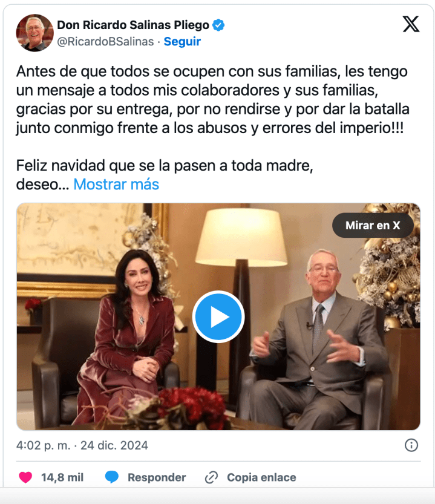The image size is (435, 504).
Task: Play the embedded video
Action: tap(218, 316)
